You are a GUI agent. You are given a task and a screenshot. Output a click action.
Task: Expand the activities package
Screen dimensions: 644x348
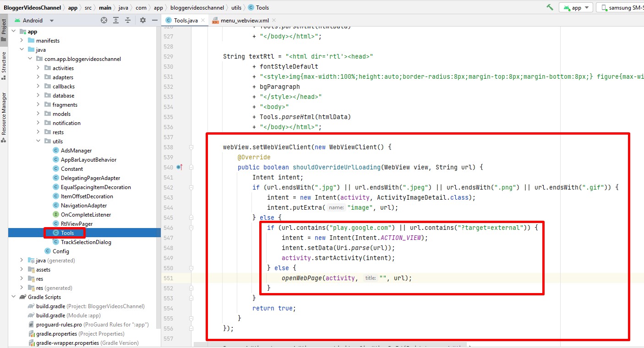[38, 68]
